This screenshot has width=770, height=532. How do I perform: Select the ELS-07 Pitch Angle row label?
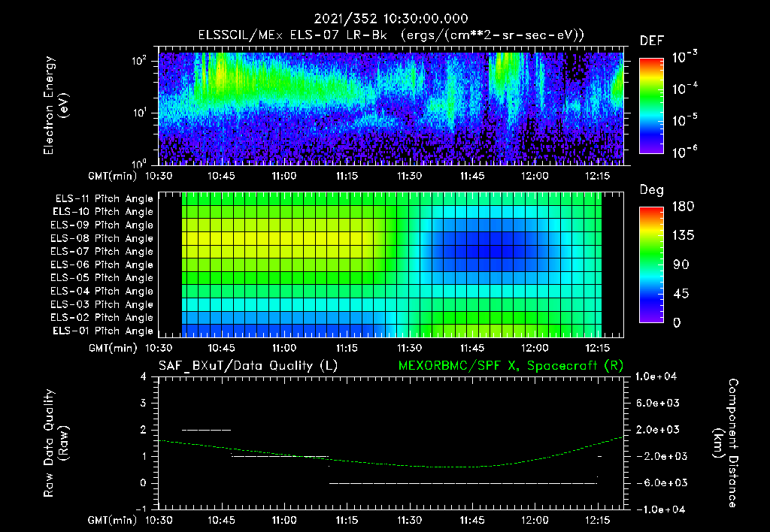pos(102,252)
